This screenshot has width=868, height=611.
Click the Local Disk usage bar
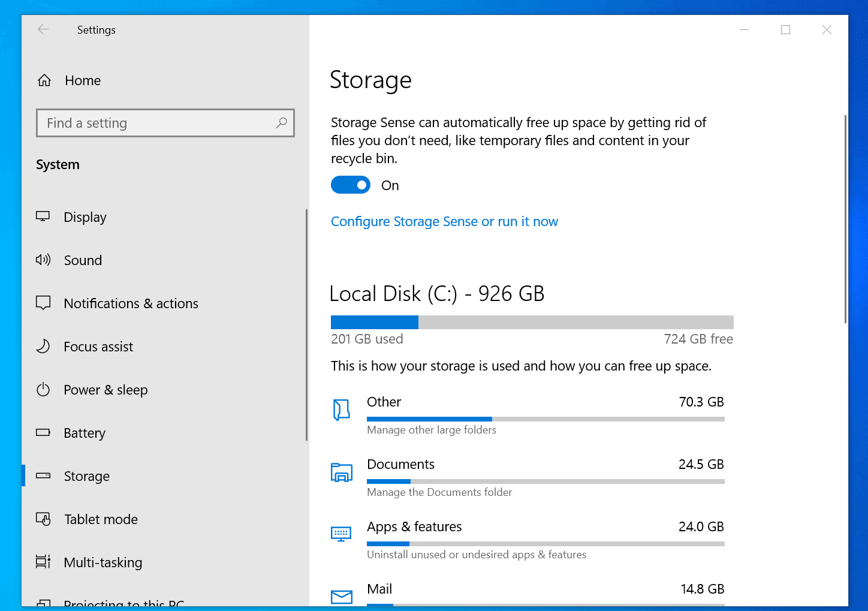pos(532,322)
